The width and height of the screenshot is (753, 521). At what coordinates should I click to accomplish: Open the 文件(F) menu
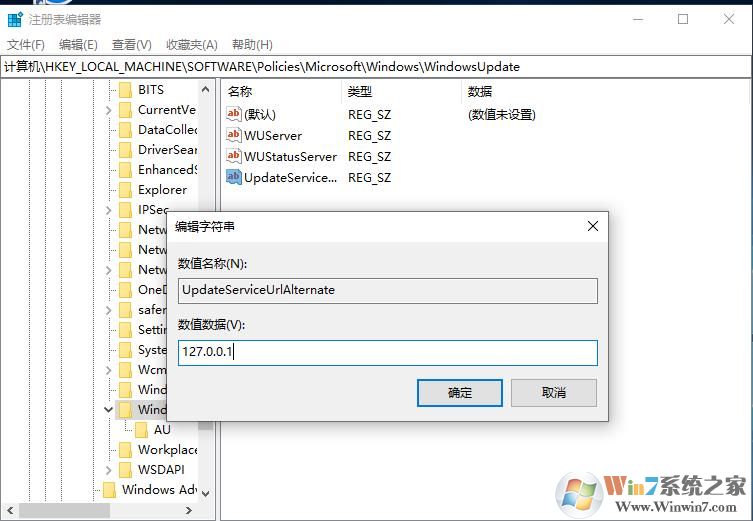click(26, 45)
